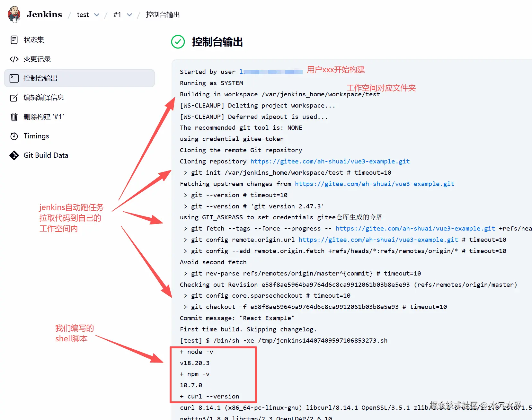Click the 'The recommended git tool is: NONE' line
Screen dimensions: 532x420
[241, 128]
